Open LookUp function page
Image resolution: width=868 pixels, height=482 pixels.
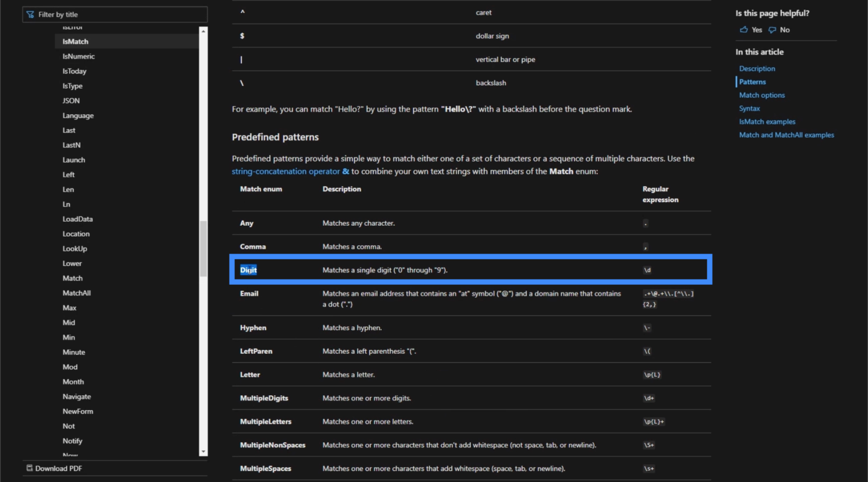pos(75,249)
